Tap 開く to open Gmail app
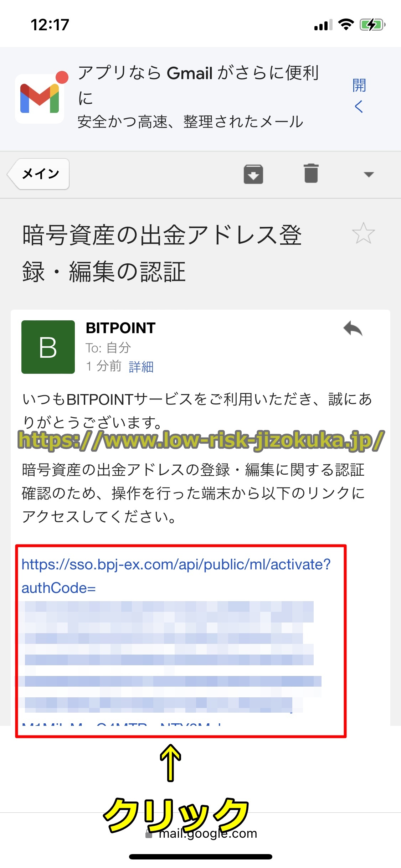The height and width of the screenshot is (868, 401). click(x=359, y=95)
